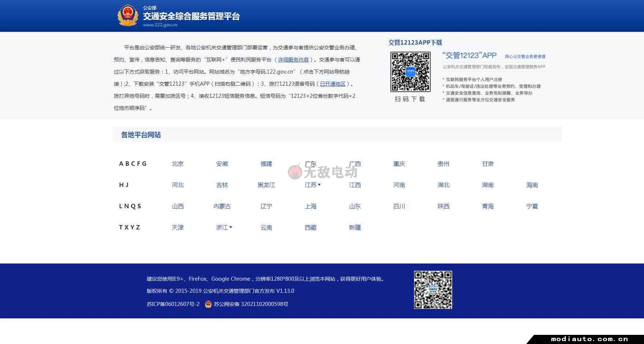Click the footer QR code image

(x=433, y=290)
